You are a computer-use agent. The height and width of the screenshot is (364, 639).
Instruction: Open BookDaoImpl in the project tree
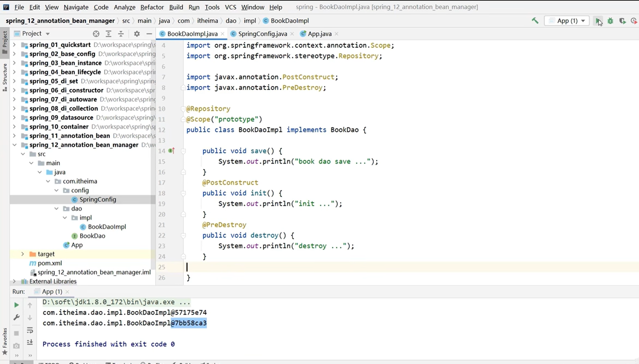coord(106,227)
